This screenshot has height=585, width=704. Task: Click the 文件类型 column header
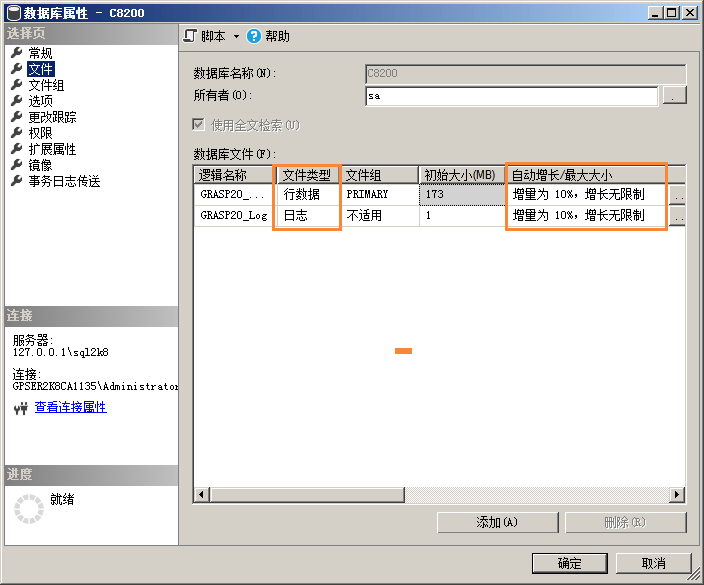307,175
